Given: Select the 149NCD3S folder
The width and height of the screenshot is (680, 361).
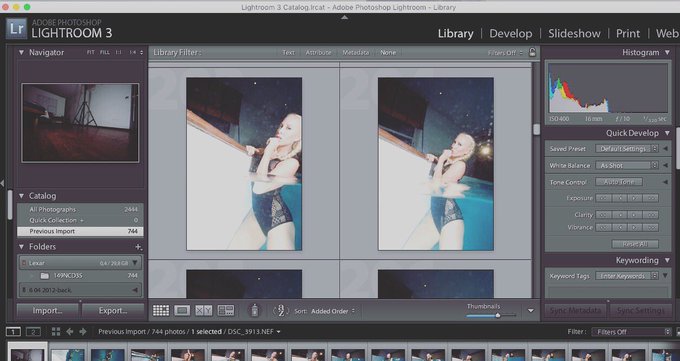Looking at the screenshot, I should (x=80, y=276).
